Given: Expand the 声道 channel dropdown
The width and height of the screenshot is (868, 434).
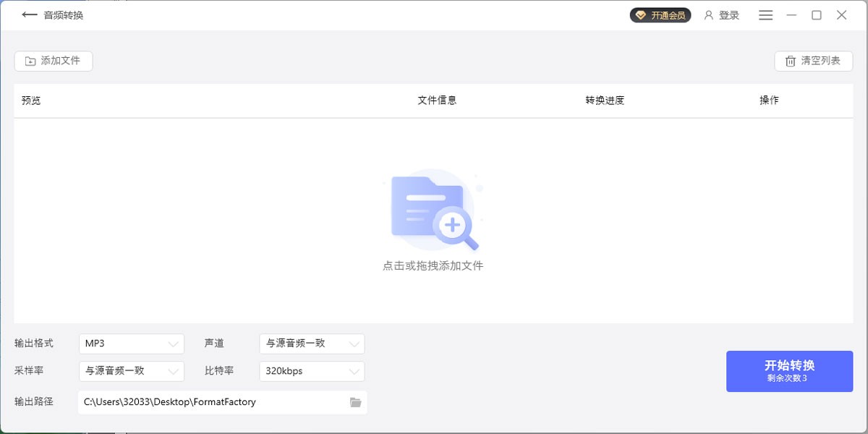Looking at the screenshot, I should pyautogui.click(x=312, y=344).
